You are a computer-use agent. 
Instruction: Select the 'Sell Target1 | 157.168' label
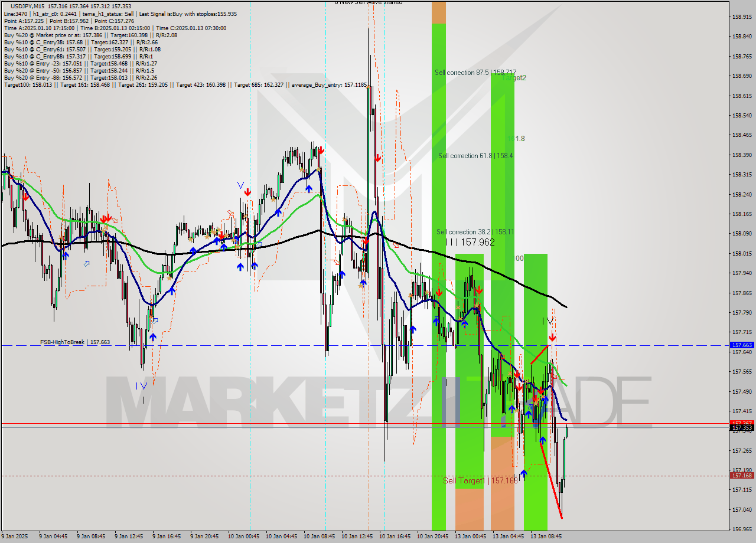click(480, 481)
